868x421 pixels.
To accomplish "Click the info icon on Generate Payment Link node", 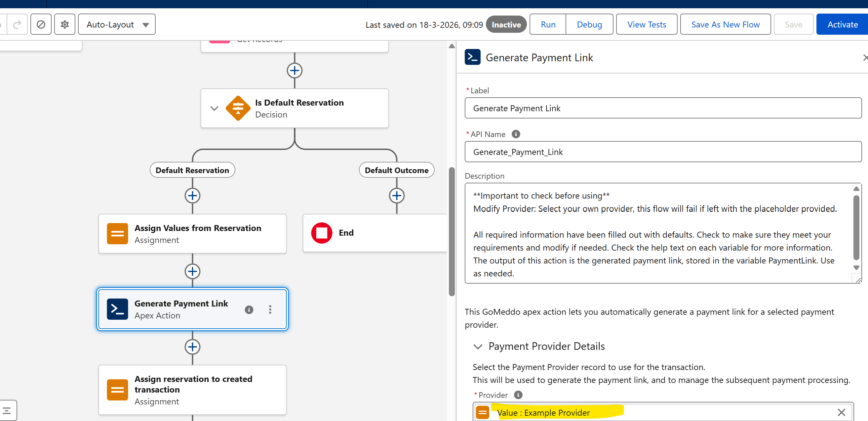I will [x=249, y=309].
